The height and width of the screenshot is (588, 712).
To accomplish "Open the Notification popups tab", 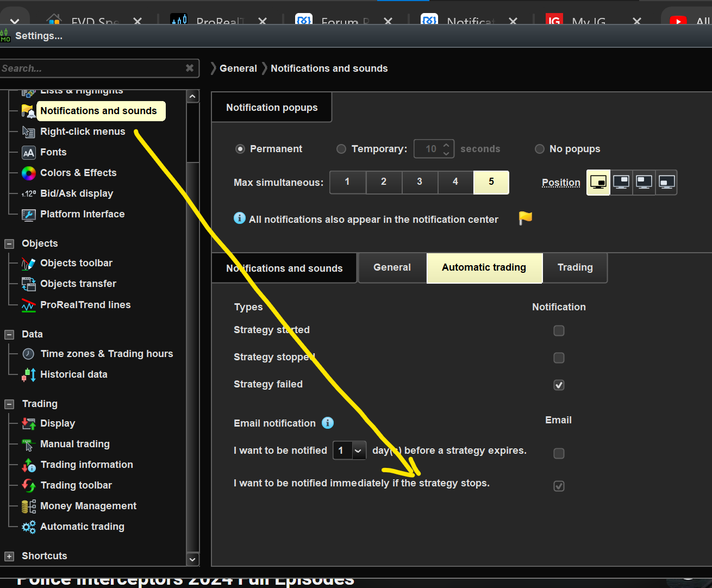I will tap(272, 108).
